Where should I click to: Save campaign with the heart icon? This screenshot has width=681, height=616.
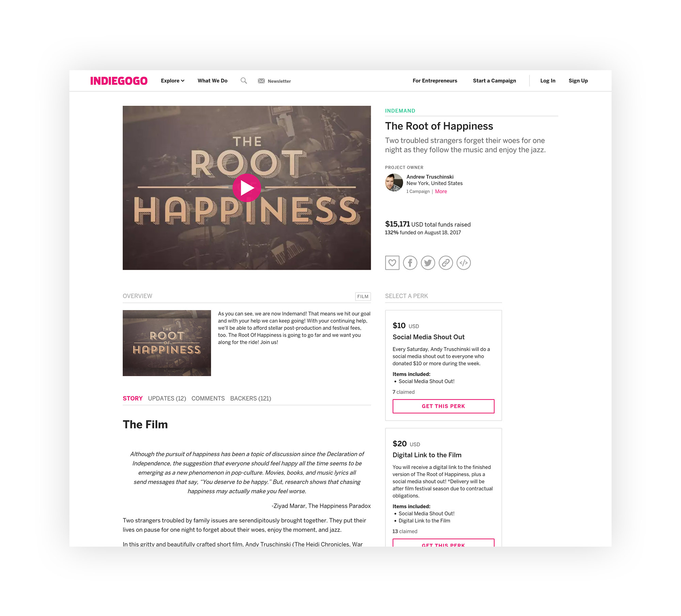392,263
